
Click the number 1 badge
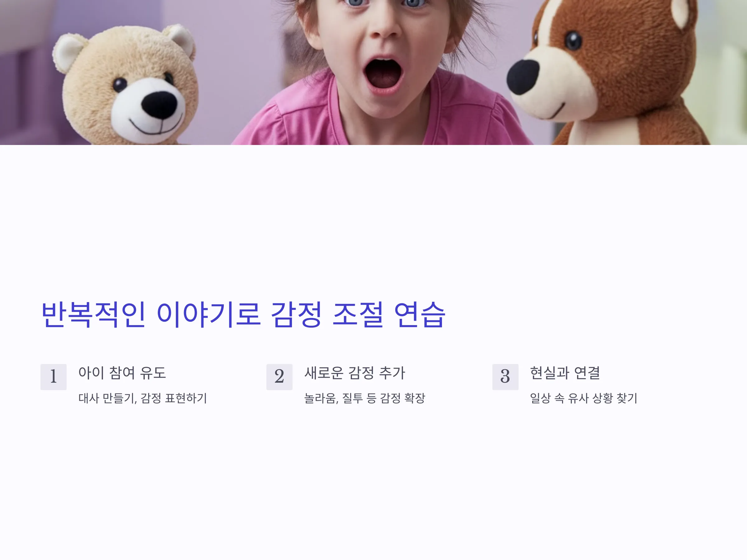click(53, 377)
